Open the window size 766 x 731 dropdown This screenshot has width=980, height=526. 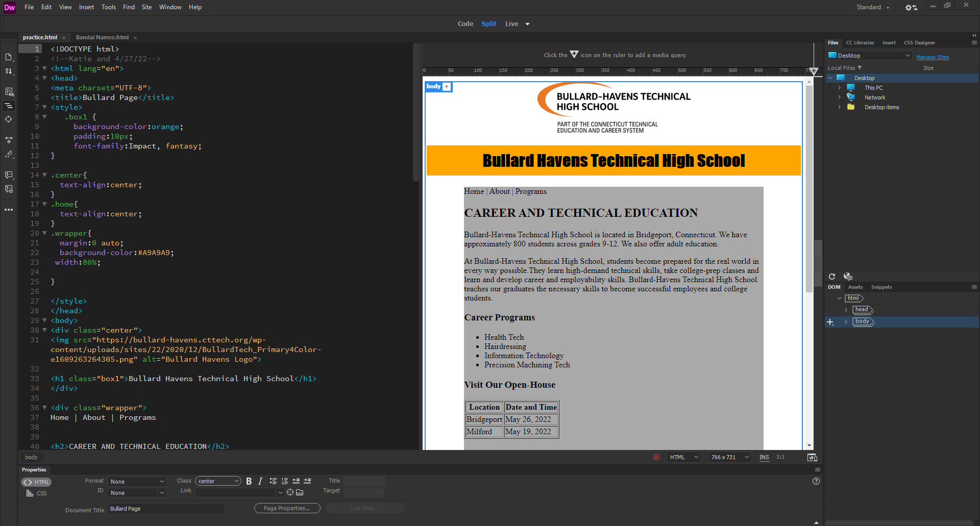730,457
